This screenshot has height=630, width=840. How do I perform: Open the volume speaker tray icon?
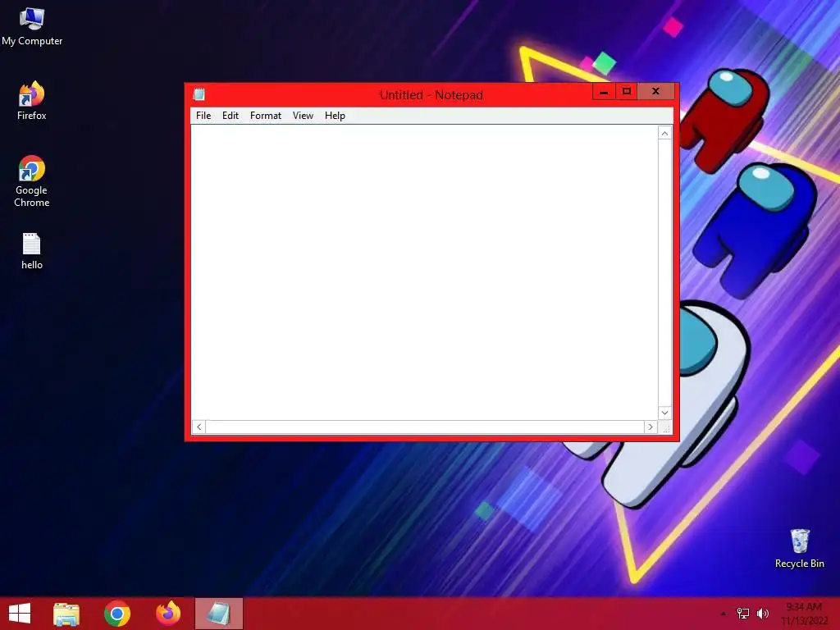(x=763, y=614)
